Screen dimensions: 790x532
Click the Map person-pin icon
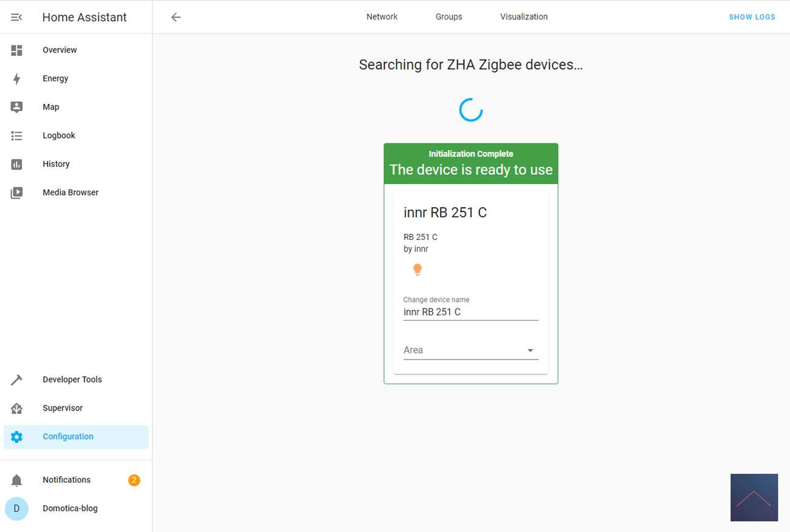(16, 107)
